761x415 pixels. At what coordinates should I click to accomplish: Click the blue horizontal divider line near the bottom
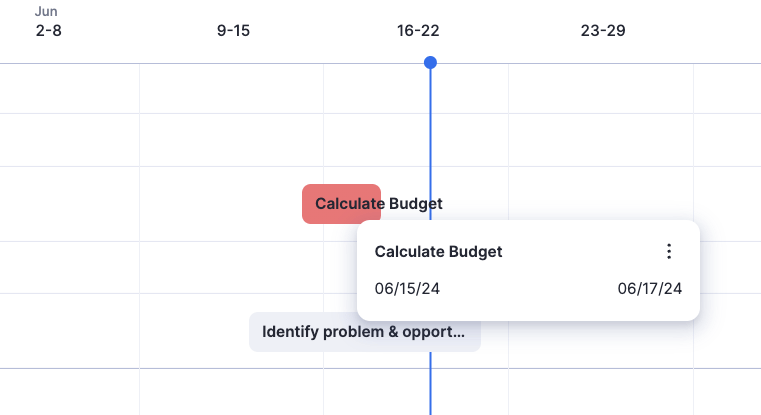click(200, 368)
